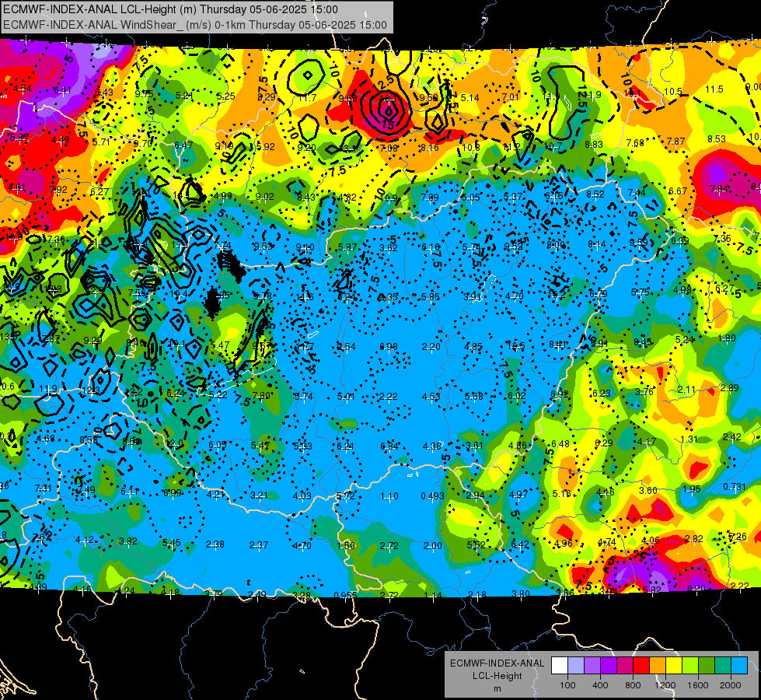Click the grid value 6.02
Image resolution: width=761 pixels, height=700 pixels.
[516, 395]
